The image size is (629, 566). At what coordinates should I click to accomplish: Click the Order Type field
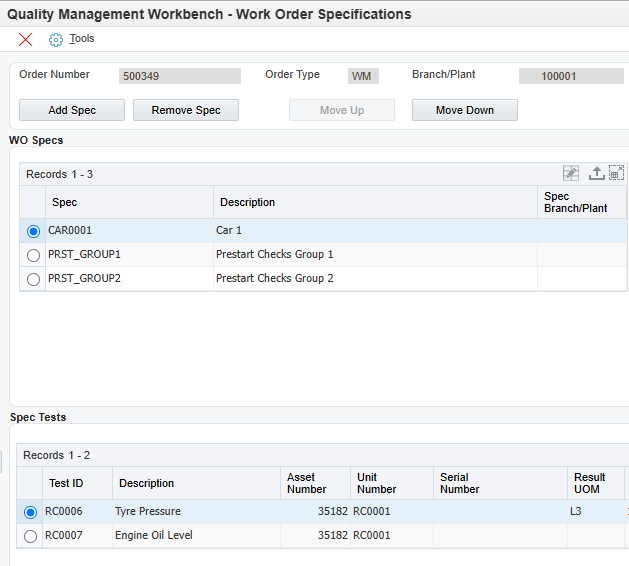click(363, 76)
